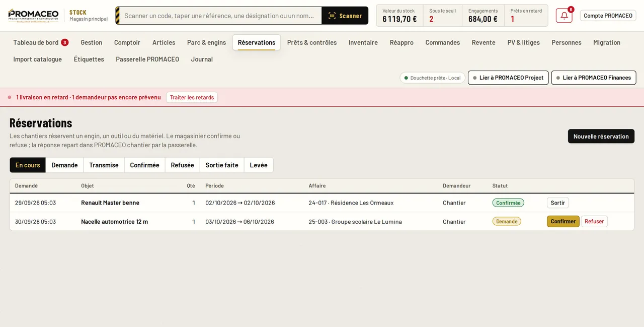Open the Compte PROMACEO account menu
Image resolution: width=644 pixels, height=327 pixels.
coord(608,16)
